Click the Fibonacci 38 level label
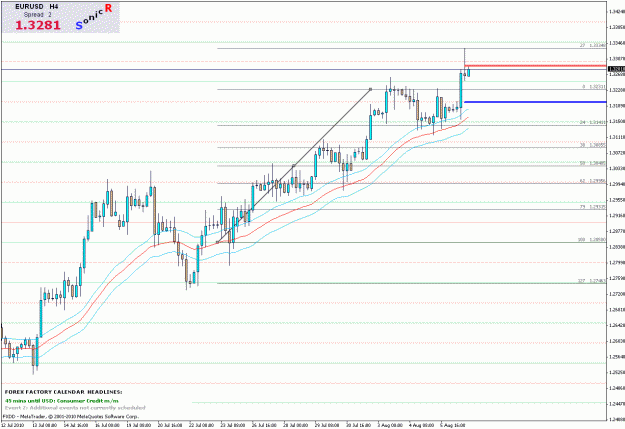The width and height of the screenshot is (625, 429). (x=593, y=145)
